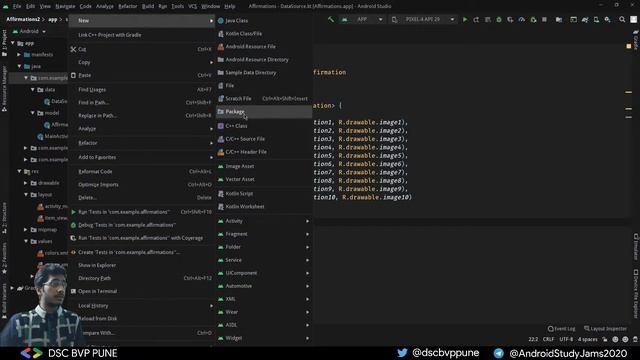Select Sample Data Directory entry
This screenshot has height=360, width=640.
(264, 73)
